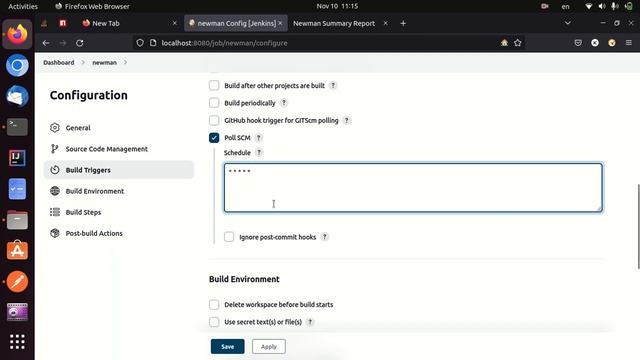The width and height of the screenshot is (640, 360).
Task: Check the Build periodically option
Action: click(214, 103)
